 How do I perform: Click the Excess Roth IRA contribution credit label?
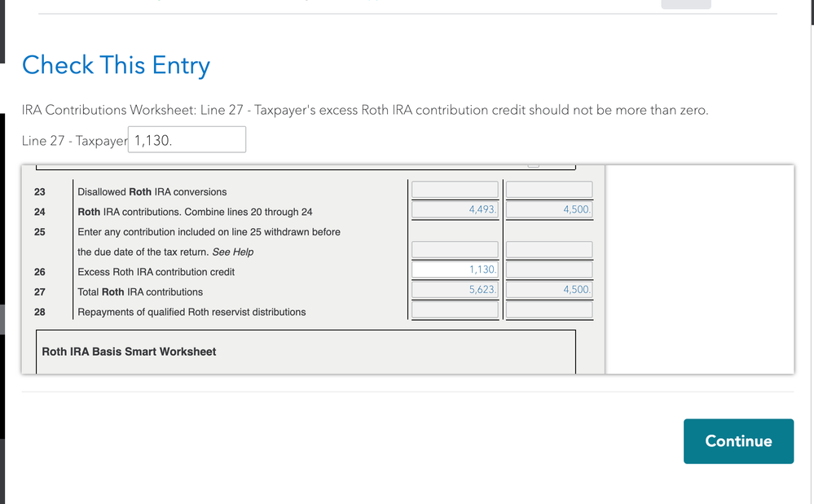coord(156,272)
